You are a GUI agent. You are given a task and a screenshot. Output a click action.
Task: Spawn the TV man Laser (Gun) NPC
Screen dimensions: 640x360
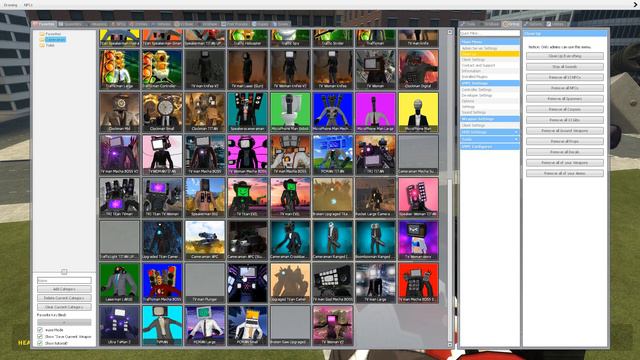(x=248, y=69)
